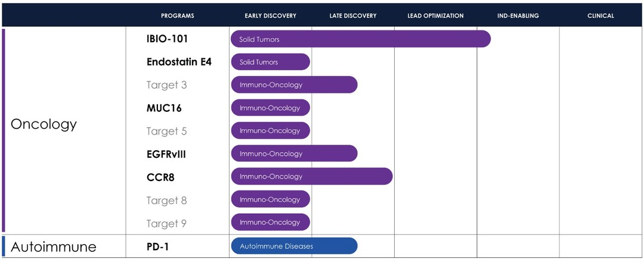Select the blue Autoimmune Diseases progress bar
The image size is (644, 262).
tap(294, 246)
